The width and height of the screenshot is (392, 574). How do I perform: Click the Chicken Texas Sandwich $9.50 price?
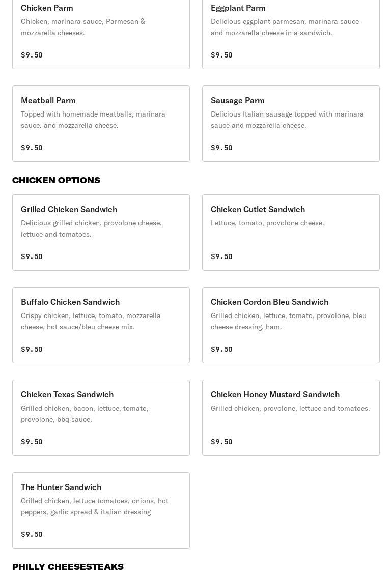coord(32,442)
